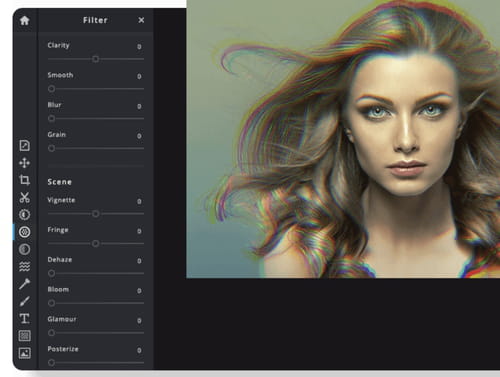500x377 pixels.
Task: Click the Grain slider handle
Action: click(x=51, y=148)
